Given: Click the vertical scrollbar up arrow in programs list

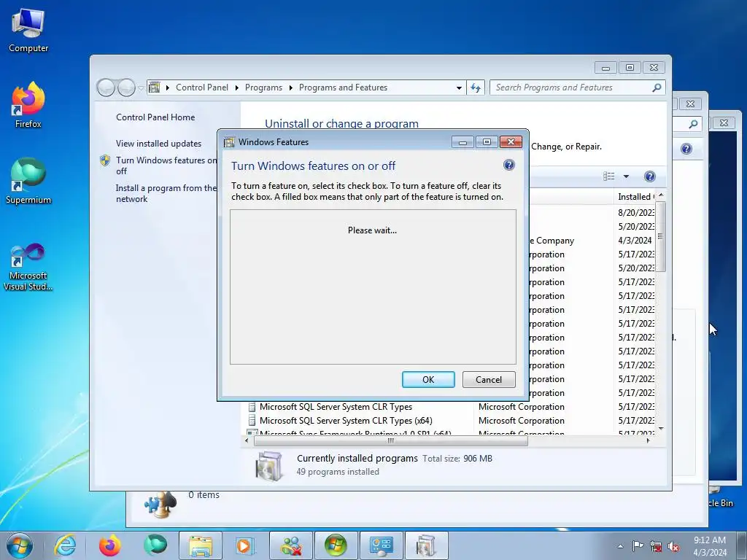Looking at the screenshot, I should [x=661, y=195].
